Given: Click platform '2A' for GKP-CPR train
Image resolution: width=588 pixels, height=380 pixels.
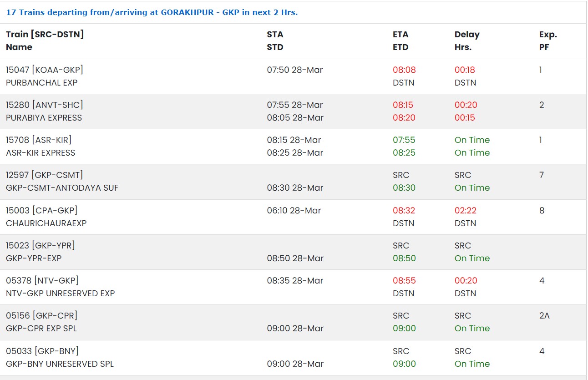Looking at the screenshot, I should (x=544, y=316).
